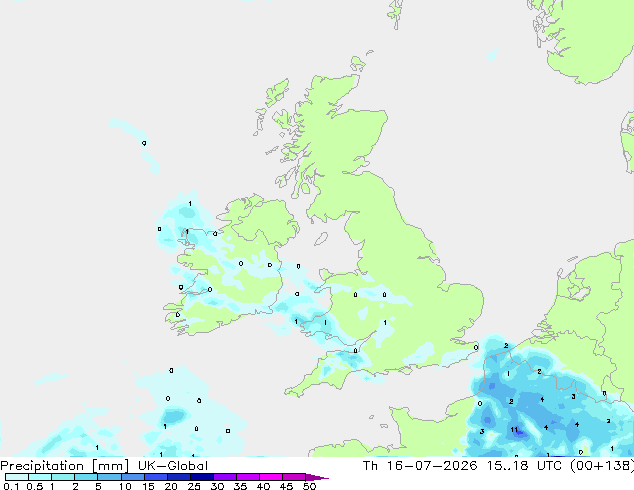
Task: Click the legend arrow tip above 50 mm
Action: [317, 477]
